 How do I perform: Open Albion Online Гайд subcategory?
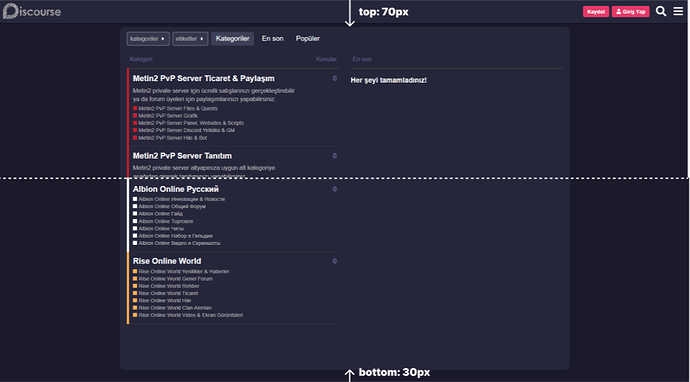[161, 214]
